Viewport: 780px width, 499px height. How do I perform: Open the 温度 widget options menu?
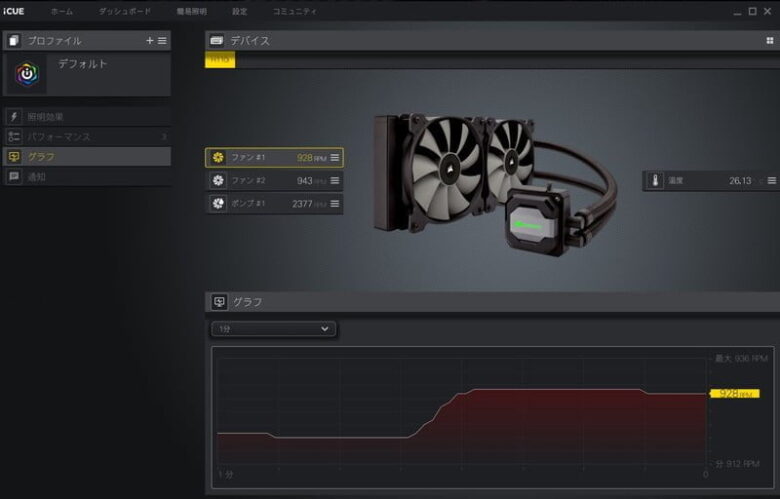[772, 181]
